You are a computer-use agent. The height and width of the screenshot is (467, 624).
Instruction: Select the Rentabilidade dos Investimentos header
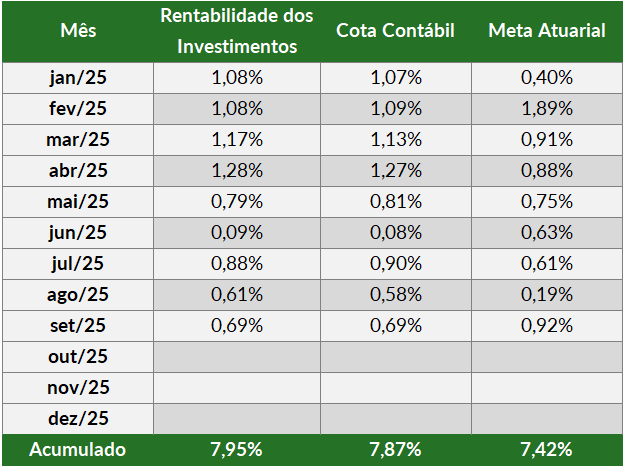point(237,31)
